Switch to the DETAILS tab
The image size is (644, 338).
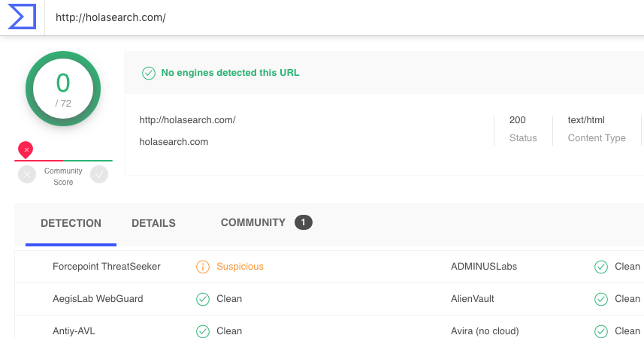point(153,223)
